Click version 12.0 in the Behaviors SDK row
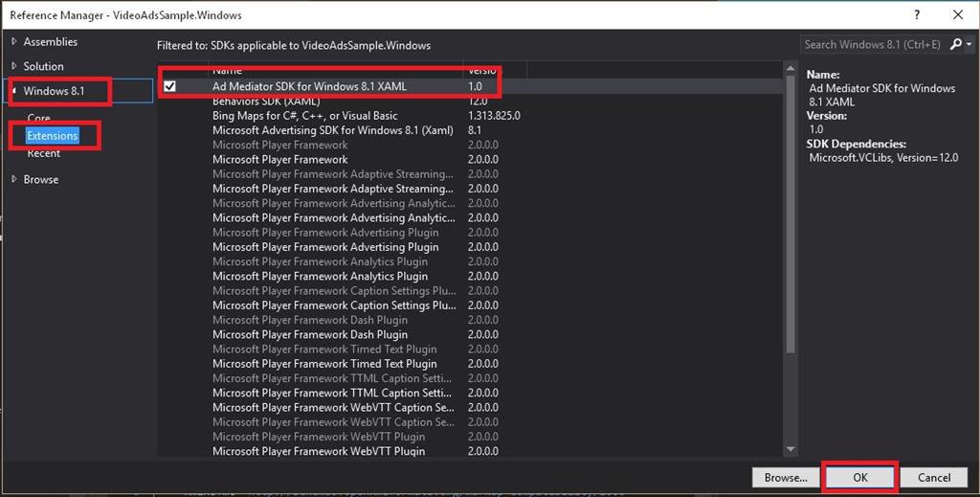The image size is (980, 497). point(478,101)
